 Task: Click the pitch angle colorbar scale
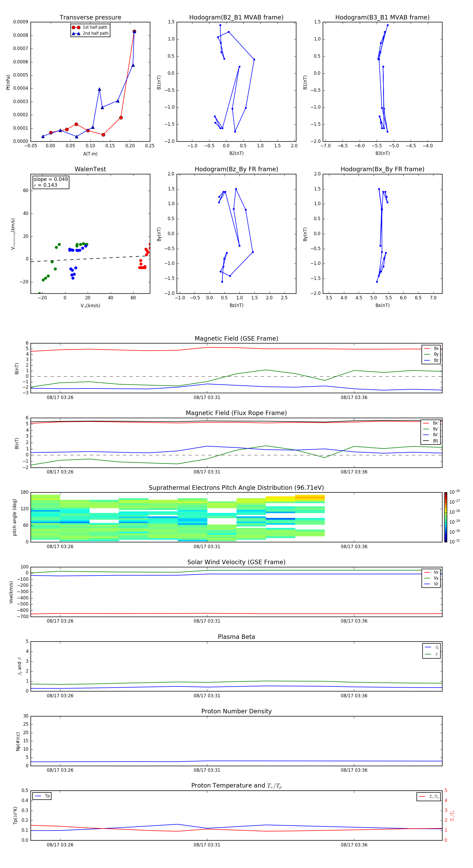click(x=446, y=517)
